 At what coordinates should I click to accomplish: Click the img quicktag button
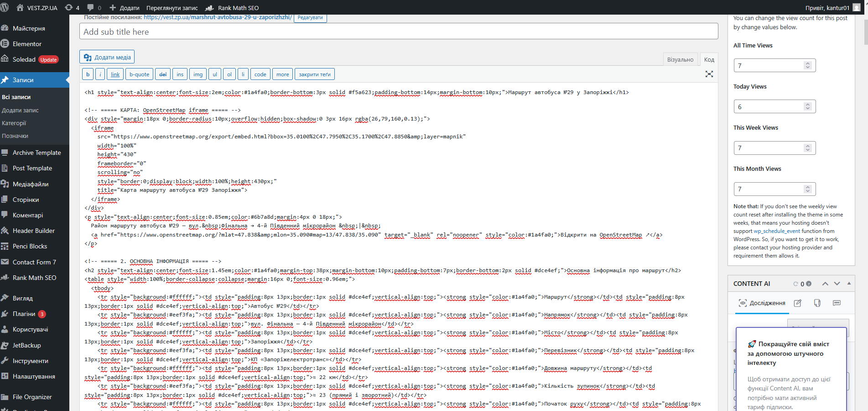pos(198,74)
